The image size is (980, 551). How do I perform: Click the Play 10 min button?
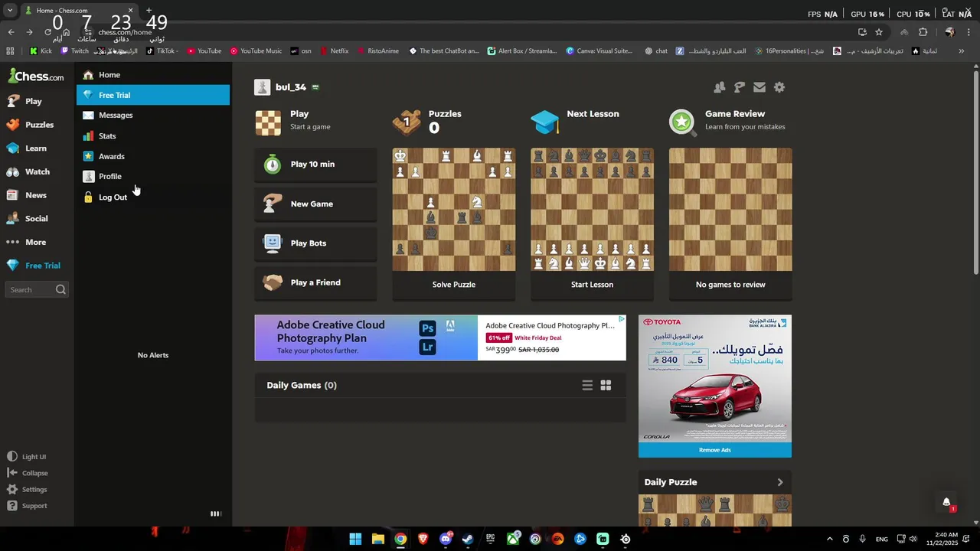[315, 165]
